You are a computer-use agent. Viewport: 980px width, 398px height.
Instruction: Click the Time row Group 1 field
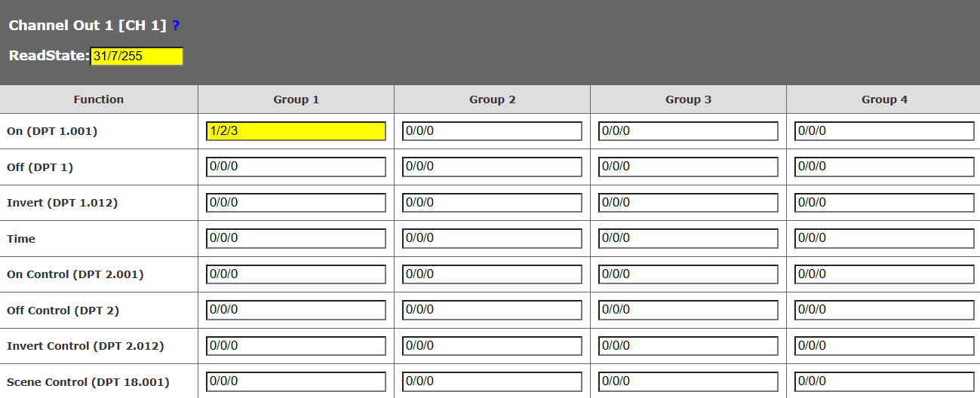pyautogui.click(x=296, y=238)
